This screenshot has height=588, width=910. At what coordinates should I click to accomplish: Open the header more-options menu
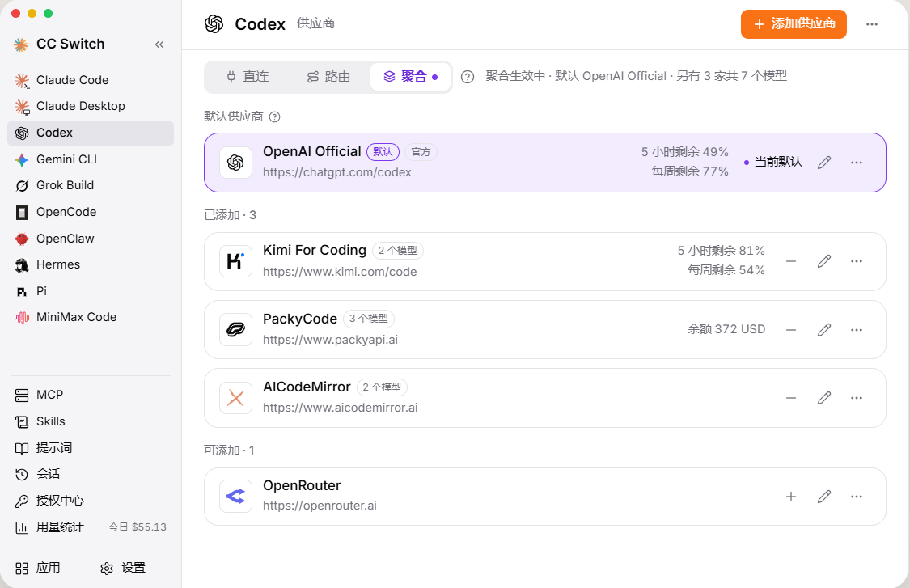click(872, 24)
